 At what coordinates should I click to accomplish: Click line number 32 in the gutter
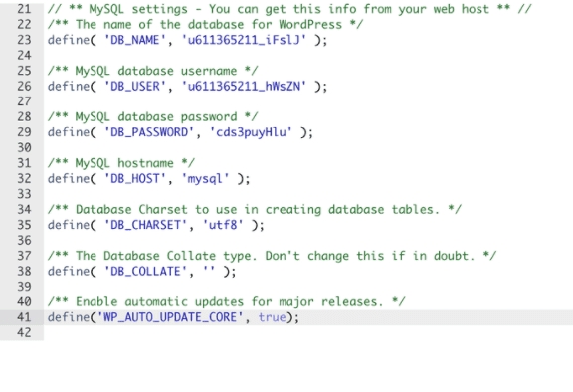[x=24, y=178]
